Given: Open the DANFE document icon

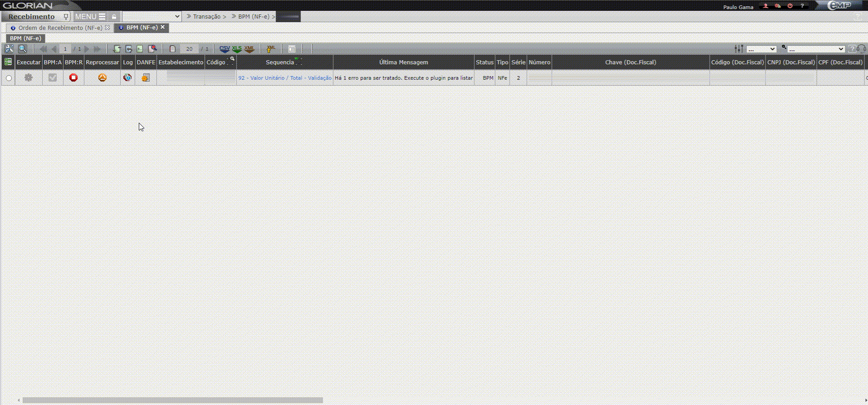Looking at the screenshot, I should point(146,78).
